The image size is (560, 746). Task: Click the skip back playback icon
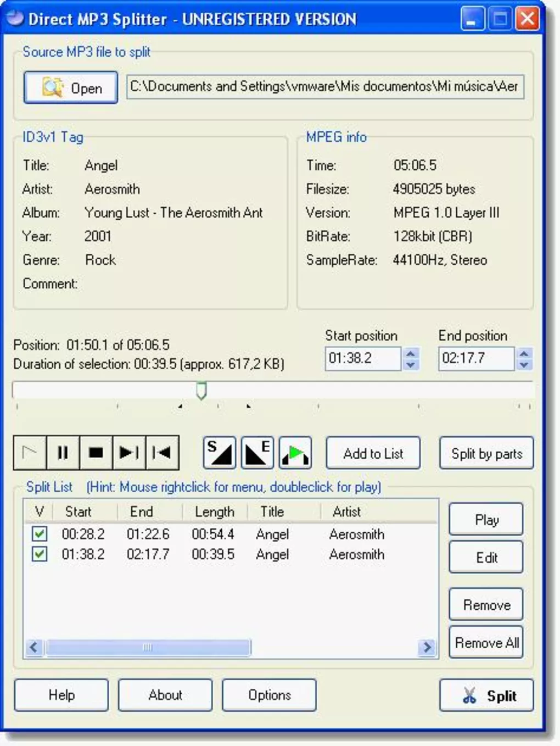coord(161,453)
